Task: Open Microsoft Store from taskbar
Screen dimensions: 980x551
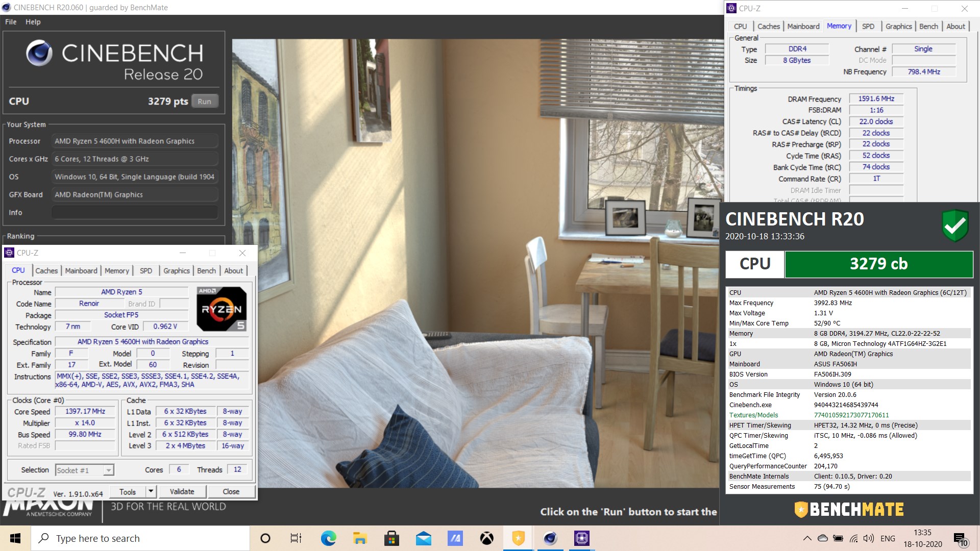Action: [391, 538]
